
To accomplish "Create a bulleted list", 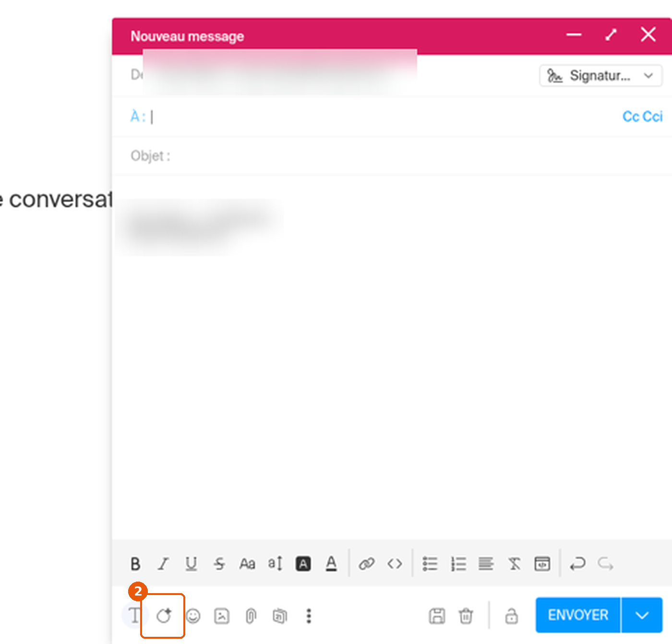I will pos(430,564).
